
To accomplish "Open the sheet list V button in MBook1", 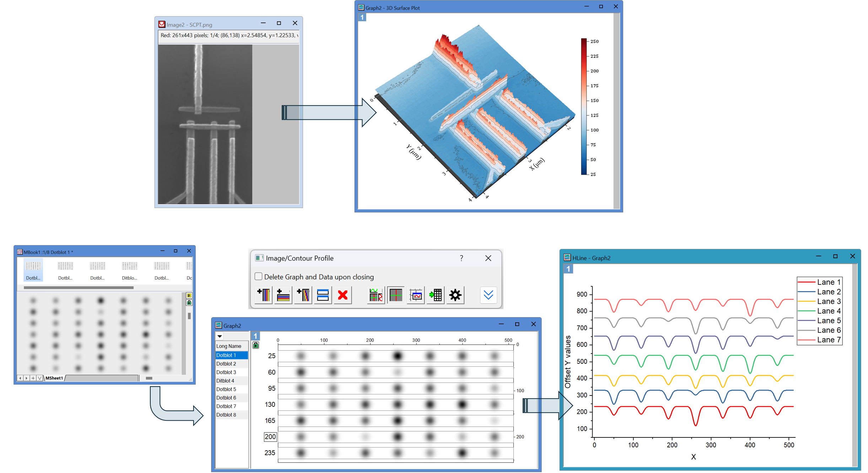I will coord(39,378).
